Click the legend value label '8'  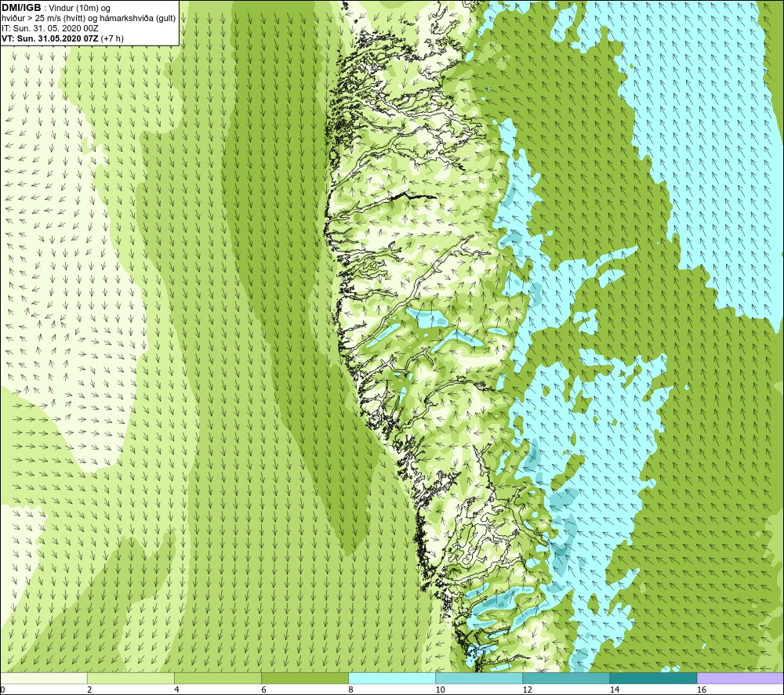[x=350, y=690]
